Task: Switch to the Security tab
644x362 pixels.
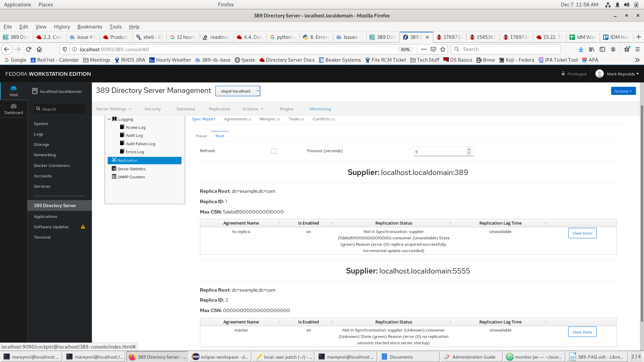Action: [x=153, y=109]
